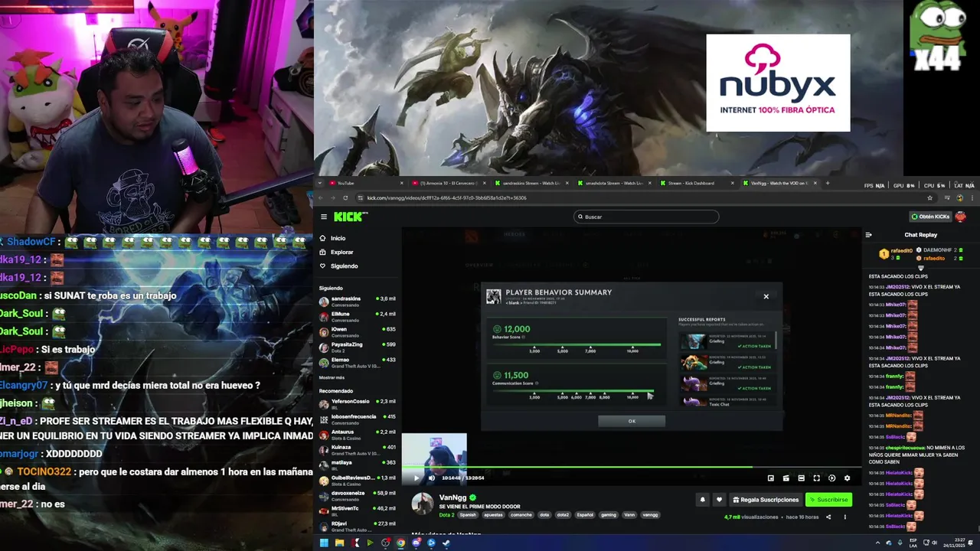Screen dimensions: 980x551
Task: Select the comanche tag
Action: (x=521, y=515)
